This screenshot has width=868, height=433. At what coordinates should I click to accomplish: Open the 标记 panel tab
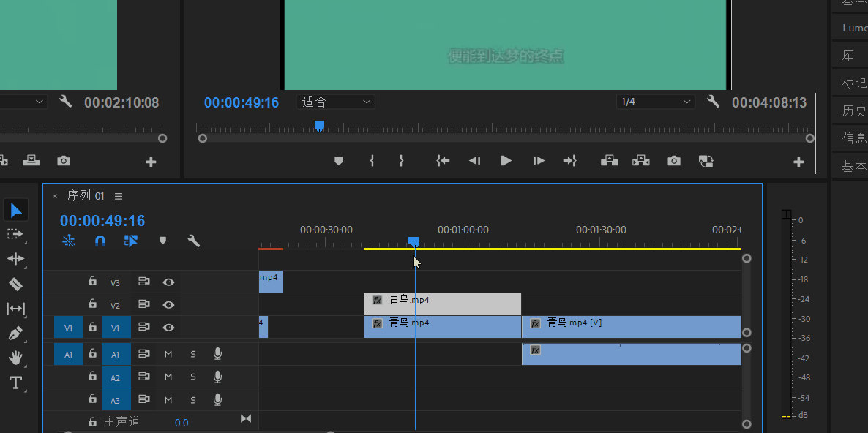click(850, 83)
